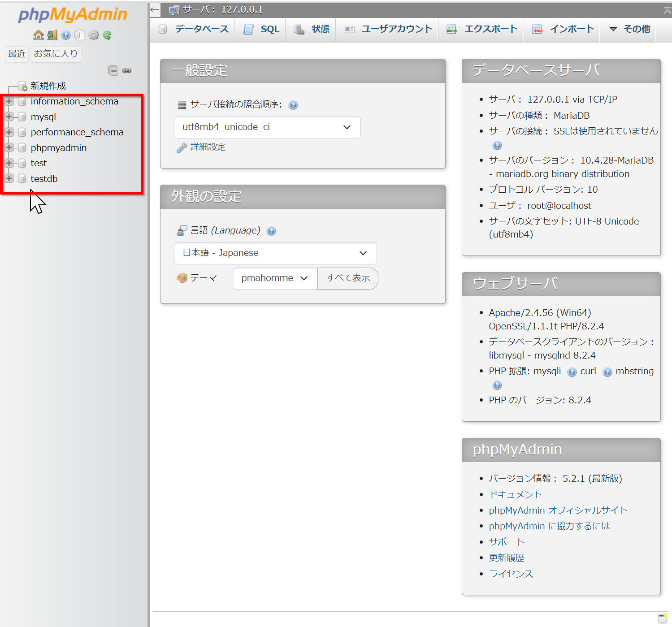Image resolution: width=672 pixels, height=627 pixels.
Task: Select the performance_schema database name
Action: tap(77, 132)
